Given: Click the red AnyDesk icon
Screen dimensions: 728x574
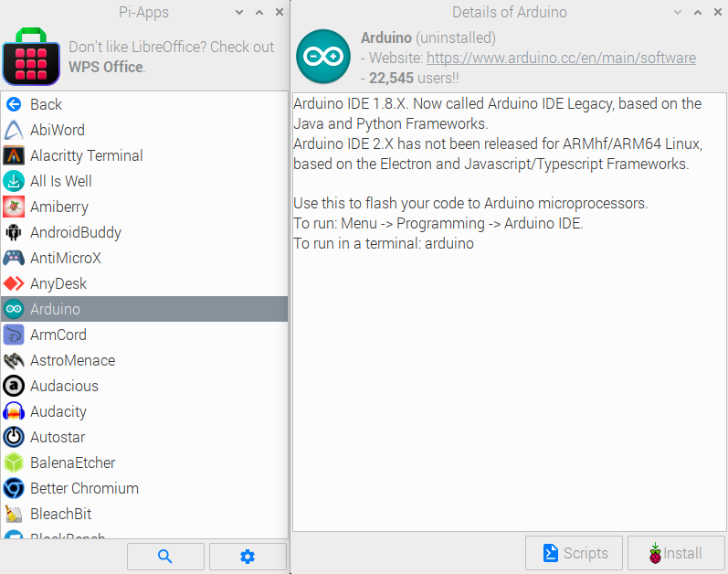Looking at the screenshot, I should [14, 283].
